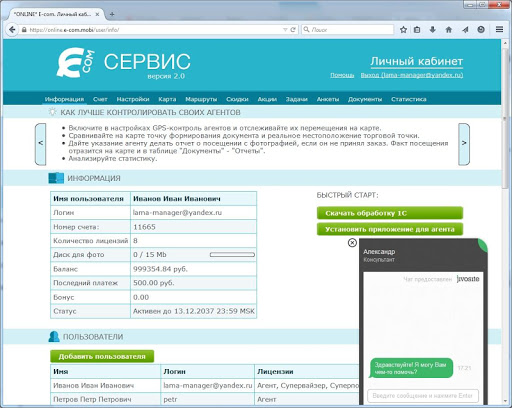Show next tip with right arrow button
Image resolution: width=512 pixels, height=408 pixels.
464,144
